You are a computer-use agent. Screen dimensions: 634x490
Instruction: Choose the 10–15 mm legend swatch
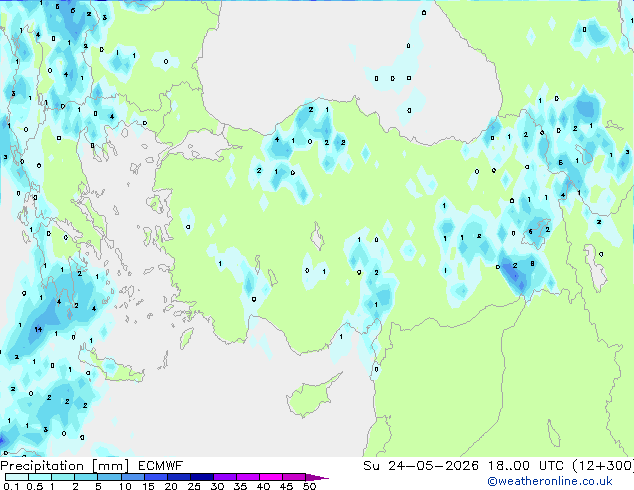132,477
